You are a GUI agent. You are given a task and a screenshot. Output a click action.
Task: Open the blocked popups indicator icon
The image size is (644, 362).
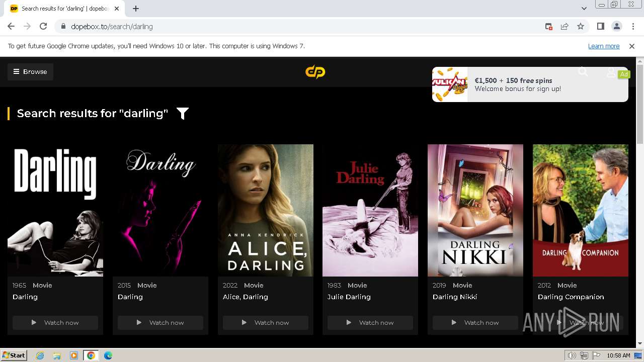(x=549, y=26)
